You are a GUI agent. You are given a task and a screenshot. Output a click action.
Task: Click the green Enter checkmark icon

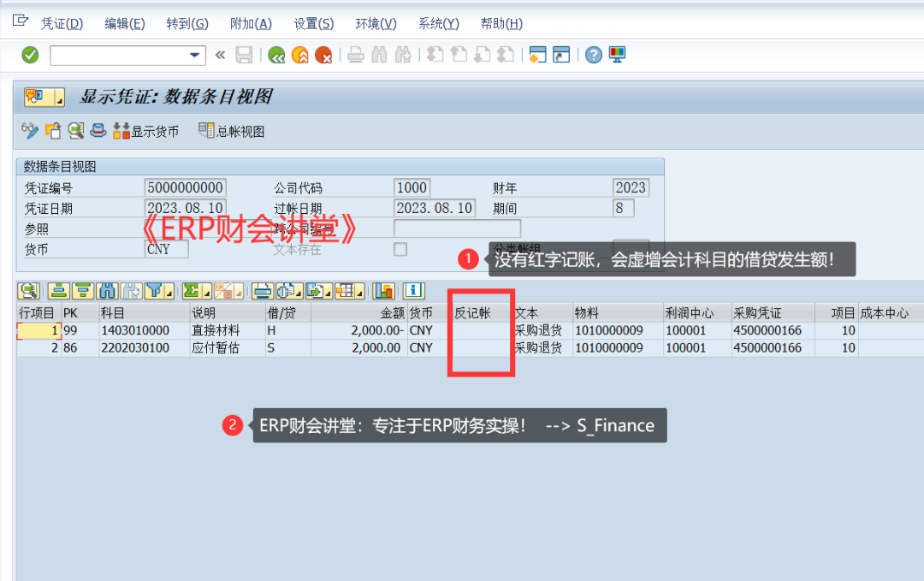tap(30, 56)
